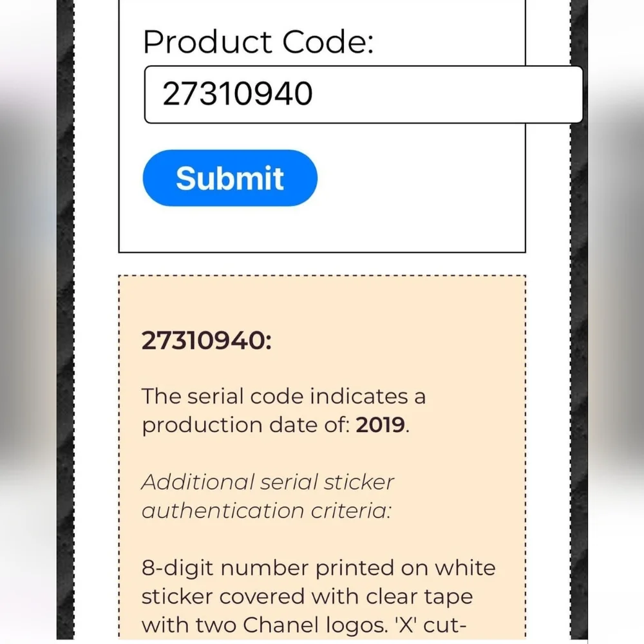The height and width of the screenshot is (644, 644).
Task: Click the empty area below the Submit button
Action: pyautogui.click(x=321, y=229)
